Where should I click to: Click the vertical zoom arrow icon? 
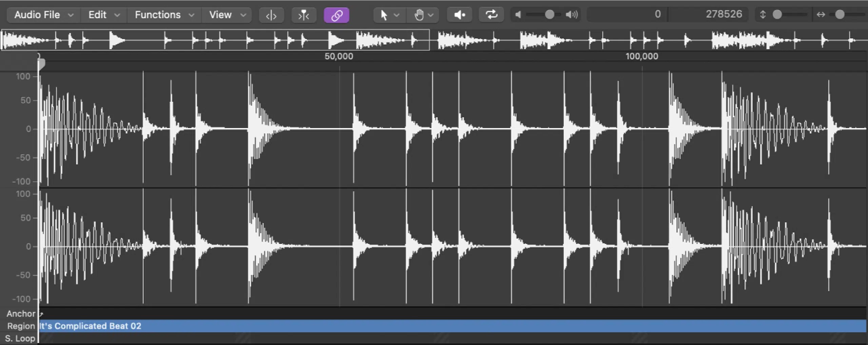click(x=763, y=15)
